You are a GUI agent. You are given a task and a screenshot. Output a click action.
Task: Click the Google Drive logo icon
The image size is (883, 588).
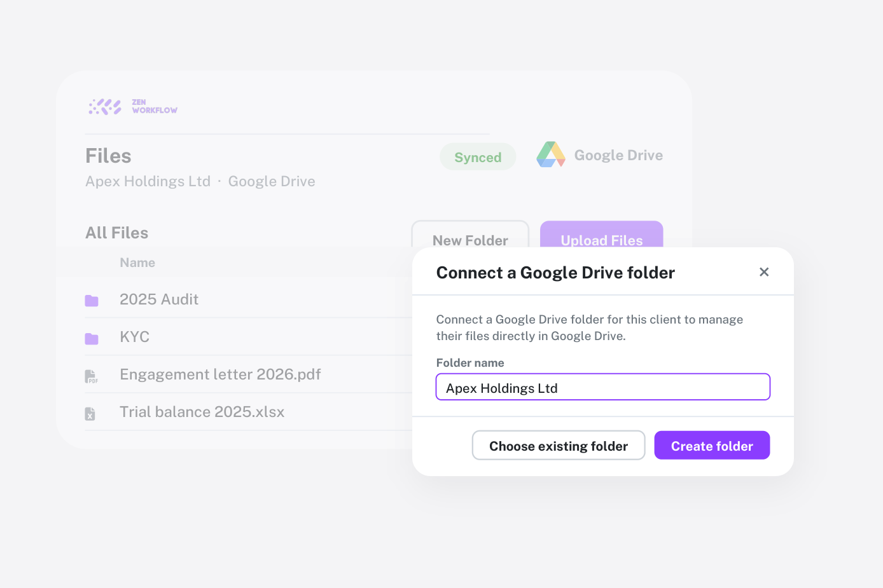pyautogui.click(x=551, y=154)
